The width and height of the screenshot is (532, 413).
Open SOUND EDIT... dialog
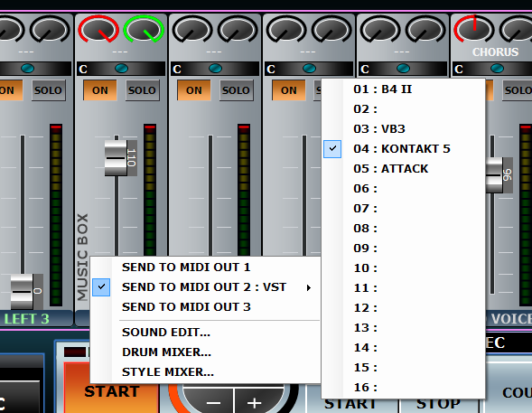(x=205, y=332)
